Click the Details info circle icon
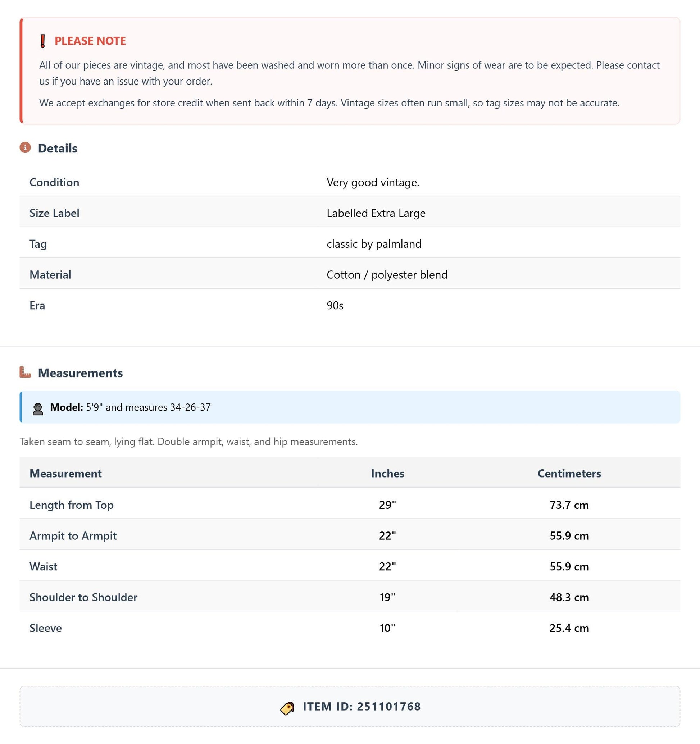The height and width of the screenshot is (744, 700). pyautogui.click(x=25, y=148)
